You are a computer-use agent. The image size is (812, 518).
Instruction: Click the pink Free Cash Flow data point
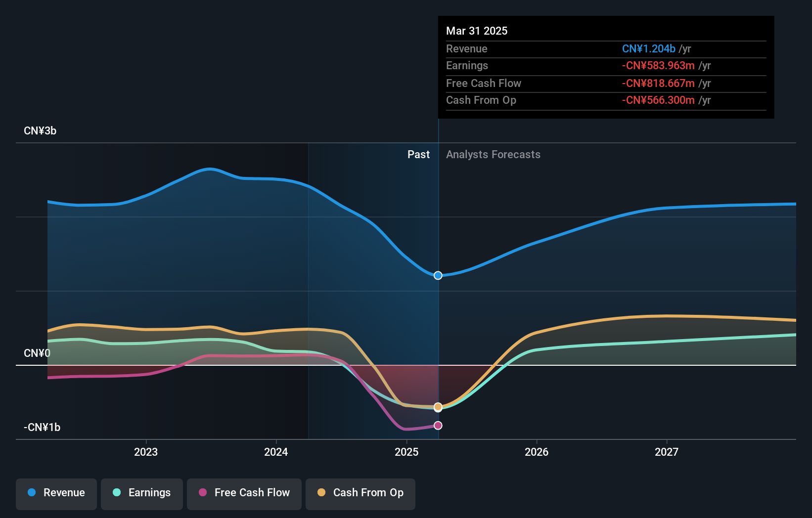[438, 426]
